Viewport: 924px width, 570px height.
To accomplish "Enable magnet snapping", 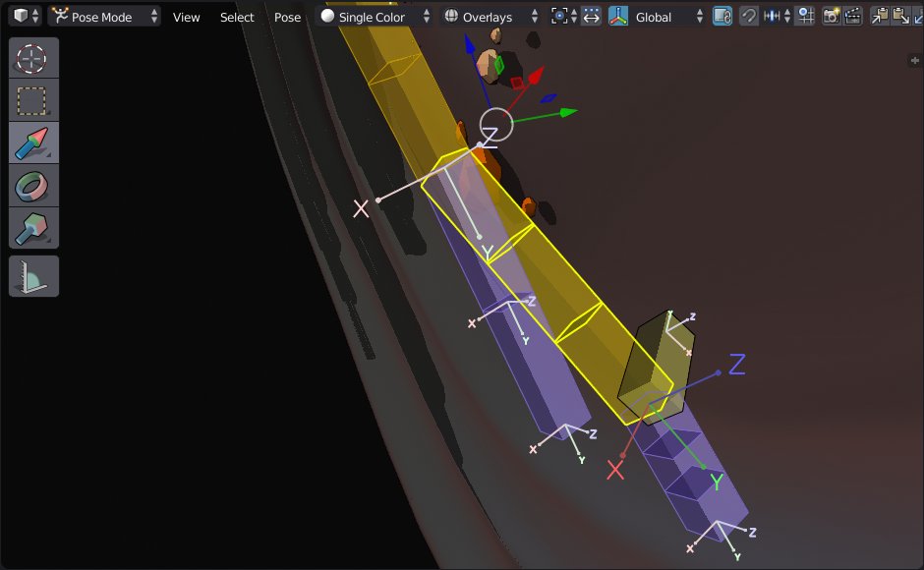I will point(748,16).
